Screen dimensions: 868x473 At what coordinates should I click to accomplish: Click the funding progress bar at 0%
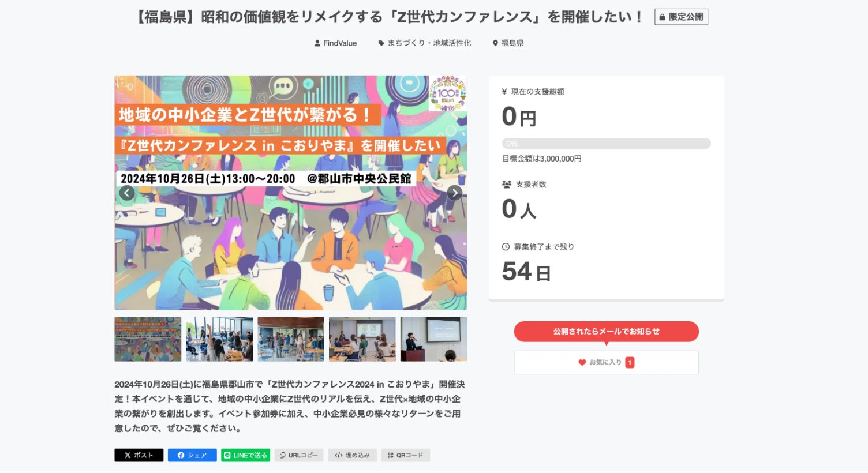[606, 144]
